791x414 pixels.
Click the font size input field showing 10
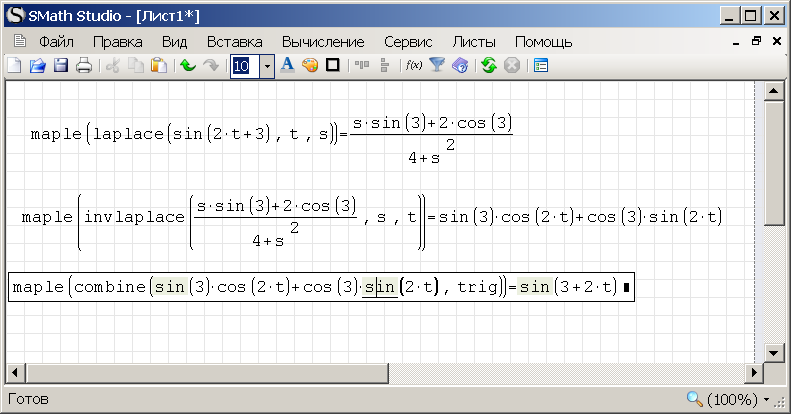point(243,66)
